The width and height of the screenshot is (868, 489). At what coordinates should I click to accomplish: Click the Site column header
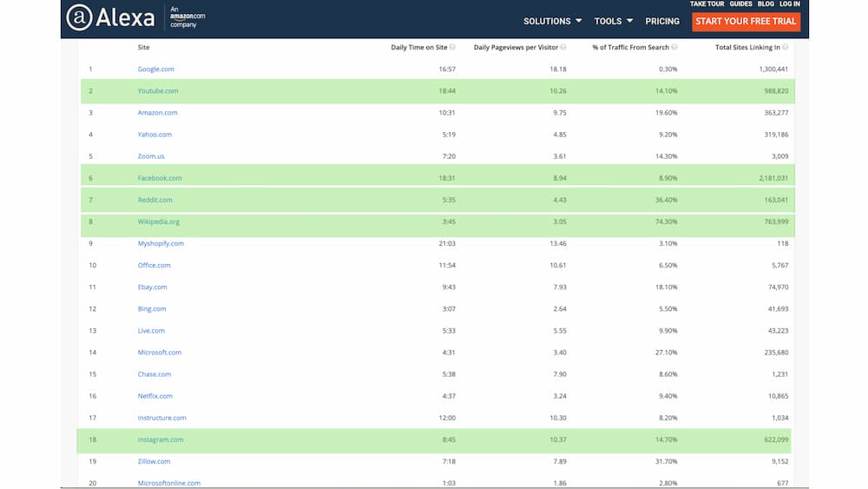tap(143, 47)
